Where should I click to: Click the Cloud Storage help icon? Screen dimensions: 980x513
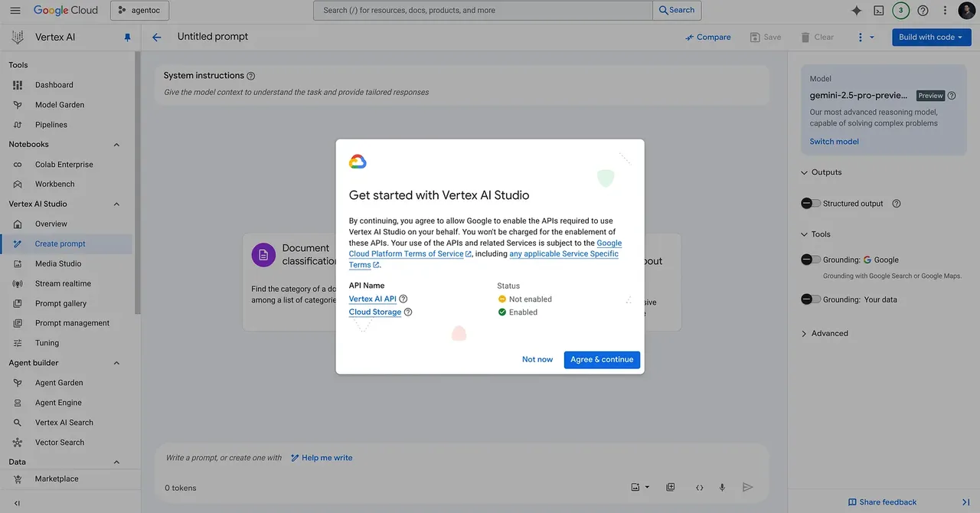[x=408, y=312]
